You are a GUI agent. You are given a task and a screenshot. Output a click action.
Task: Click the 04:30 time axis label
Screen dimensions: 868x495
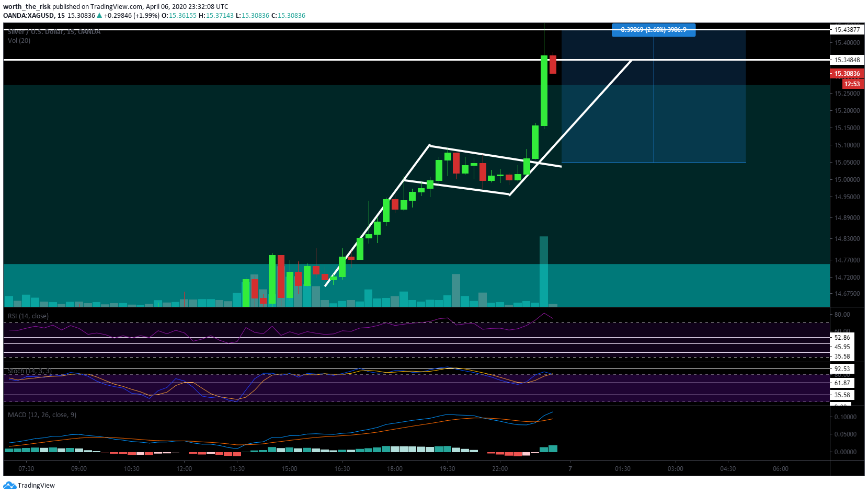tap(728, 469)
